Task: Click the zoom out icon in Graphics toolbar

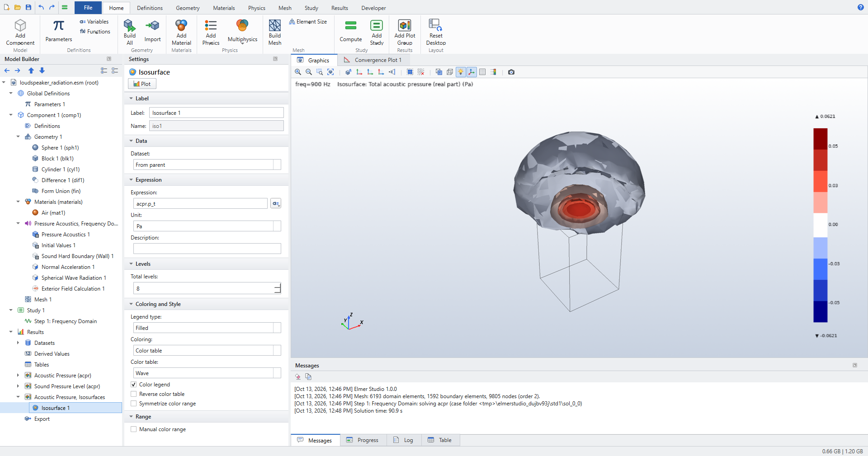Action: point(309,72)
